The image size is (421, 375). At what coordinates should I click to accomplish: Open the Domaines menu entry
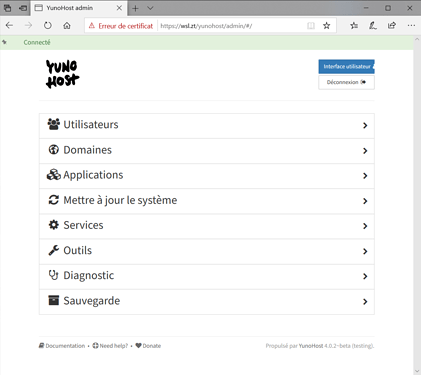207,151
